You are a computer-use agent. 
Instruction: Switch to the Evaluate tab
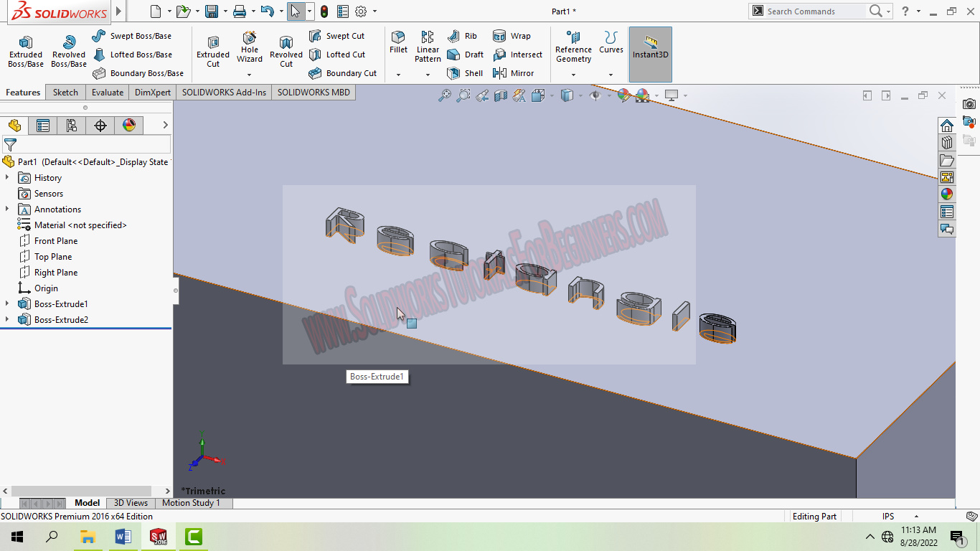107,92
